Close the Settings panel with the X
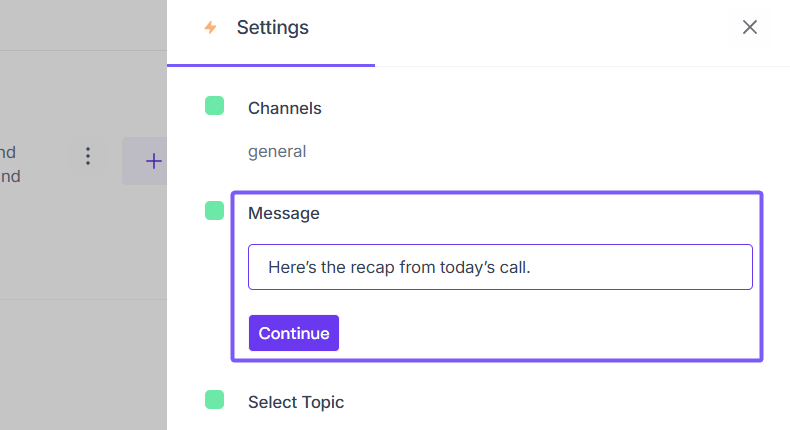790x430 pixels. 750,27
